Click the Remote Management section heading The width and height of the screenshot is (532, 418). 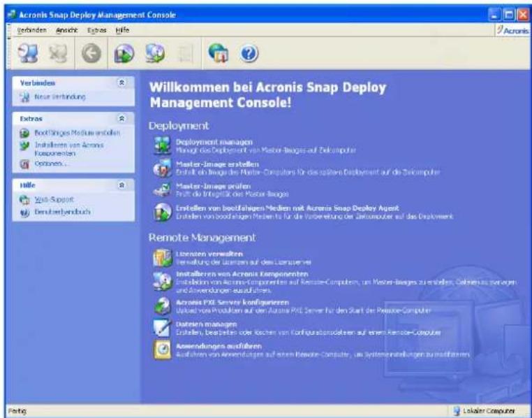pos(202,238)
